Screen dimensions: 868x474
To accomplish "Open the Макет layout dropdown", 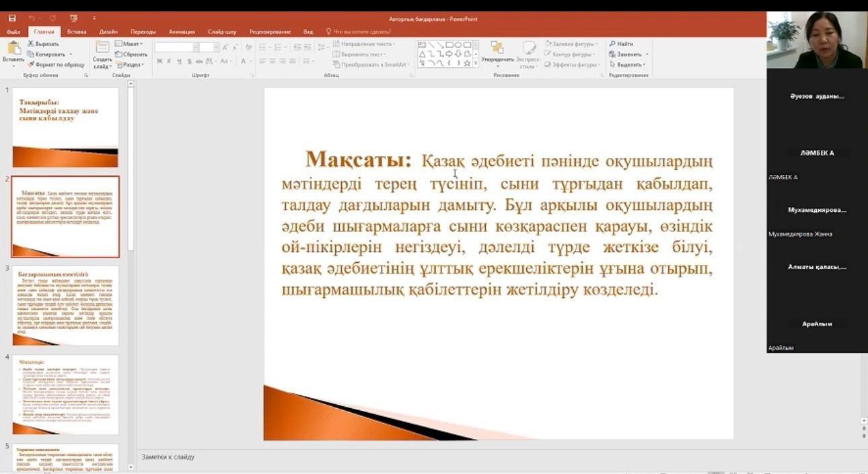I will click(x=129, y=44).
